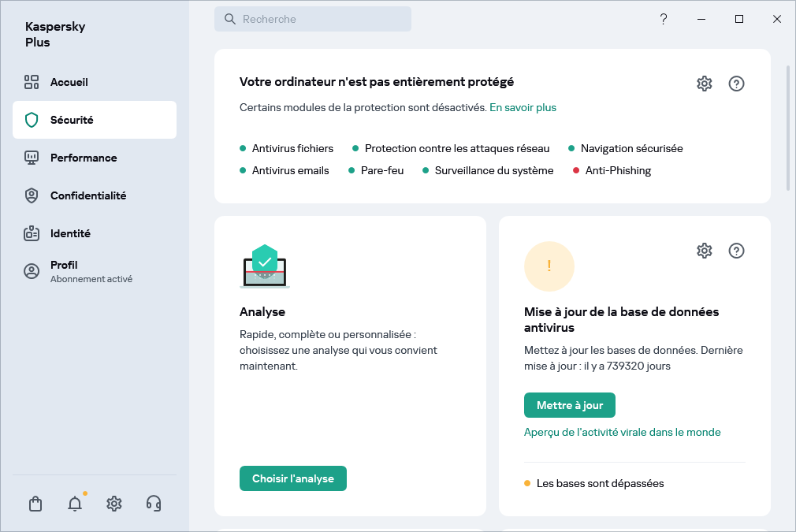This screenshot has width=796, height=532.
Task: Select the Confidentialité shield icon
Action: 32,195
